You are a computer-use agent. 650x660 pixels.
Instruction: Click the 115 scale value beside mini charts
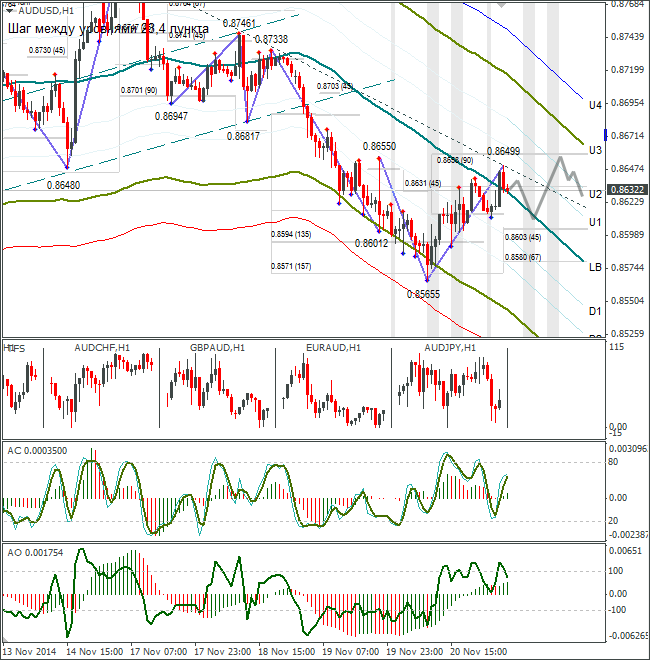pyautogui.click(x=616, y=347)
